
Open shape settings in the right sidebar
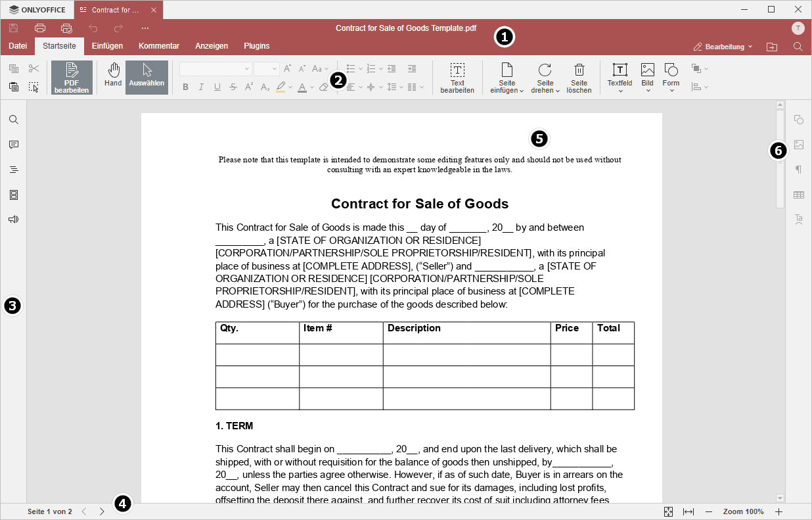(799, 120)
